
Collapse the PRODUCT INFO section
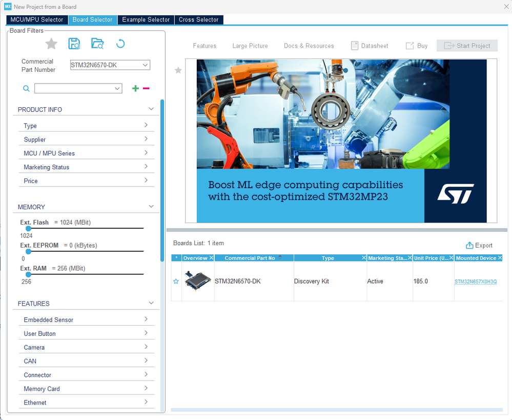click(151, 109)
